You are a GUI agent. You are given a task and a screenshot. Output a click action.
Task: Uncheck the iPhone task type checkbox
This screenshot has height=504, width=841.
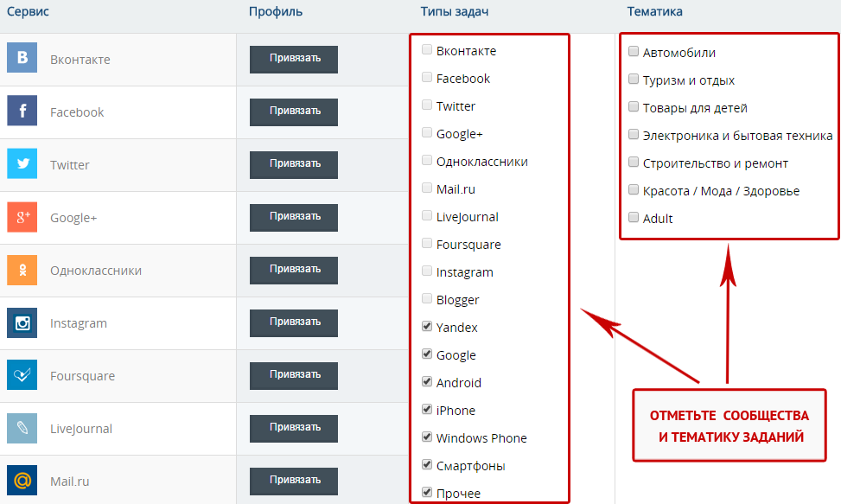427,409
